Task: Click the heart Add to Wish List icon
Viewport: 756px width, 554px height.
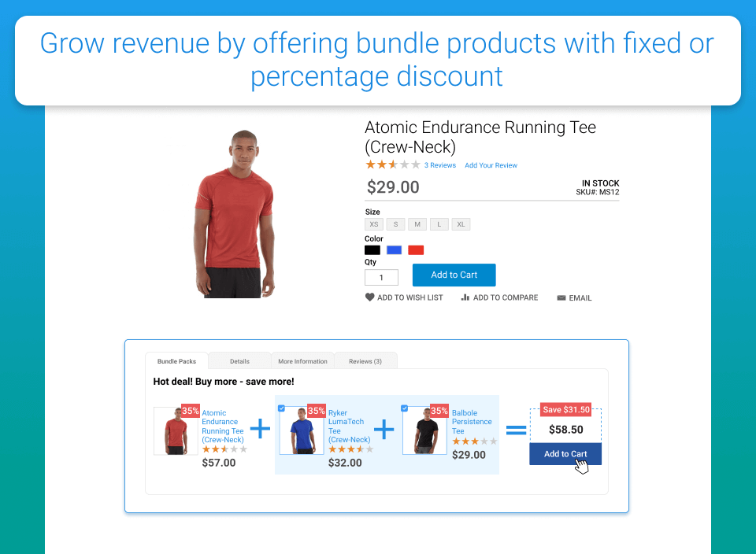Action: (369, 297)
